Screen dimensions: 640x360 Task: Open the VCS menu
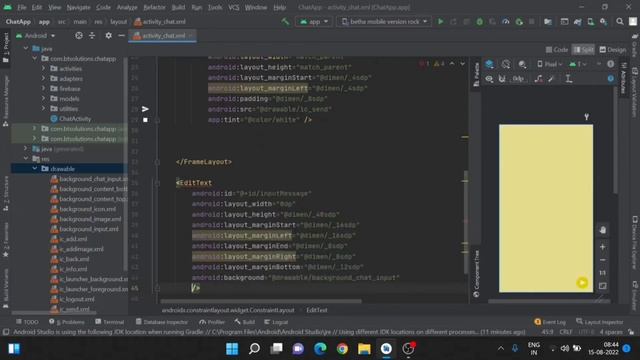233,7
